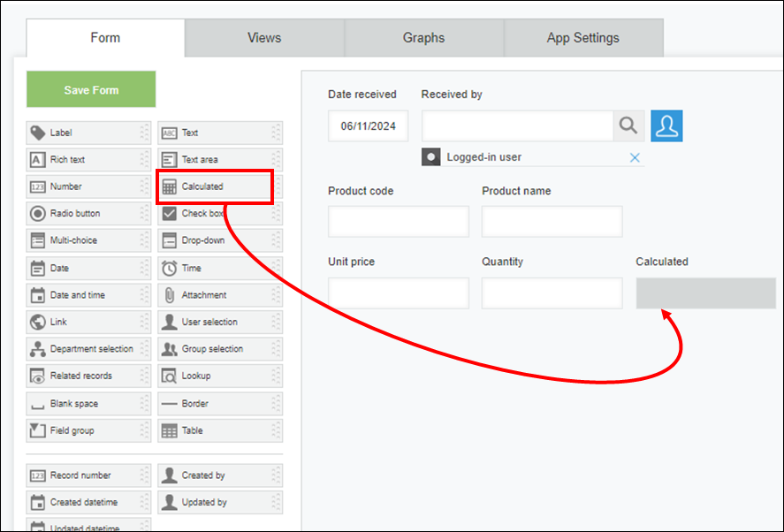Click the Save Form button

click(90, 89)
